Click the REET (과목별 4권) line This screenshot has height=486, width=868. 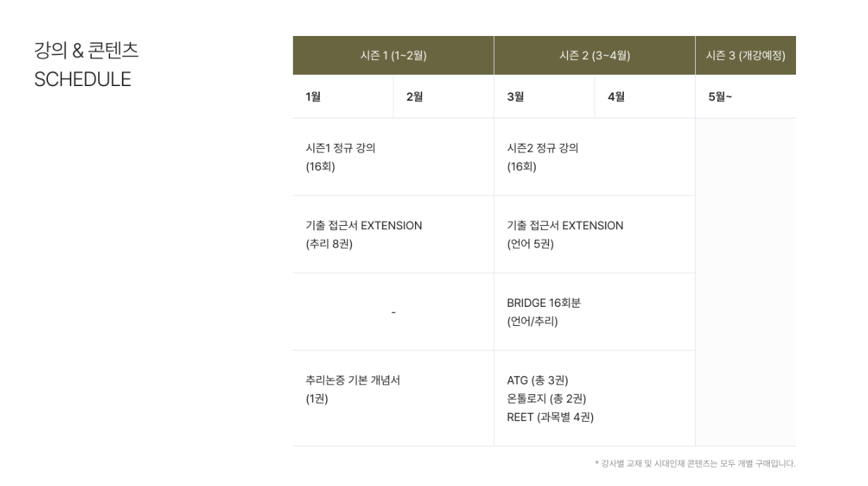pyautogui.click(x=550, y=418)
